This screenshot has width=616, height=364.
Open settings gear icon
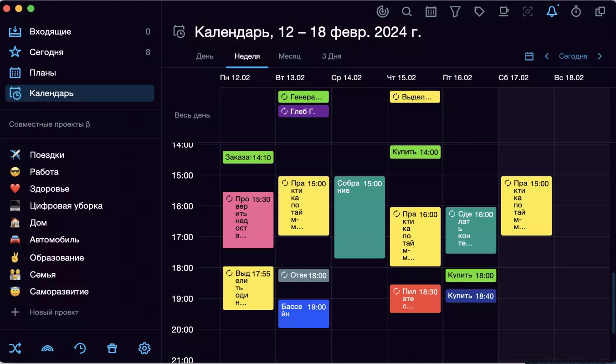[144, 349]
